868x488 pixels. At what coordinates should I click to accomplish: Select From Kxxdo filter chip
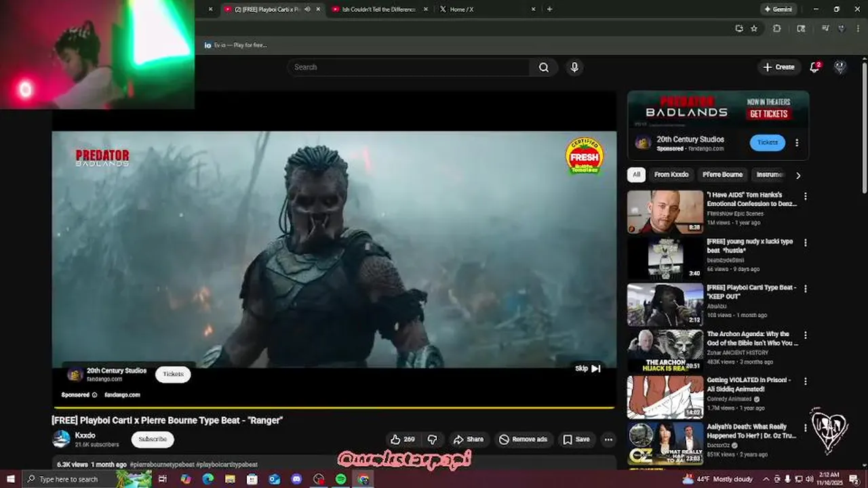(671, 175)
